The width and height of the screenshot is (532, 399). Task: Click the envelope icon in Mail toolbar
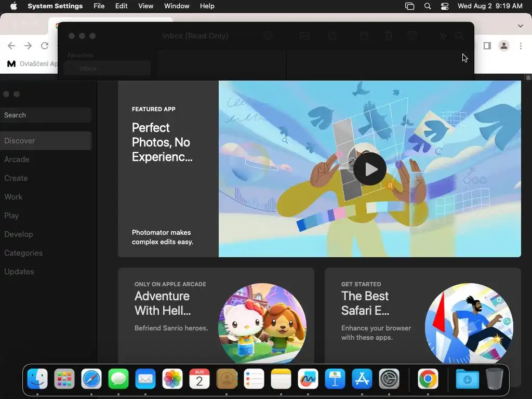pos(304,36)
